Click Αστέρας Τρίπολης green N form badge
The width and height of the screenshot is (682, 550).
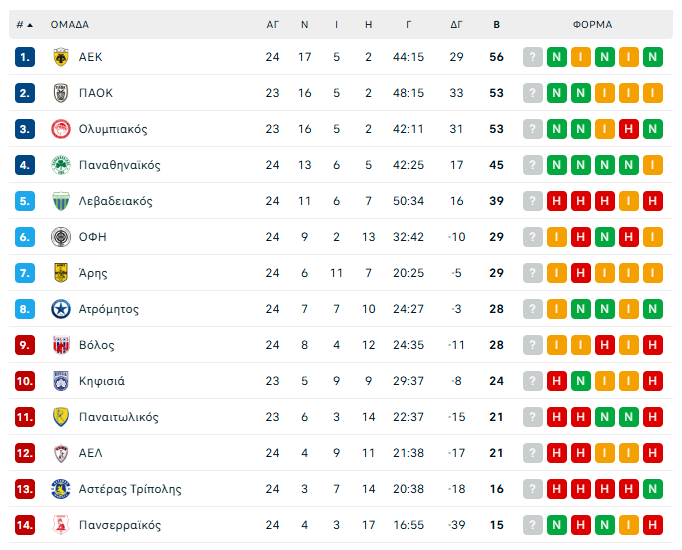tap(653, 489)
